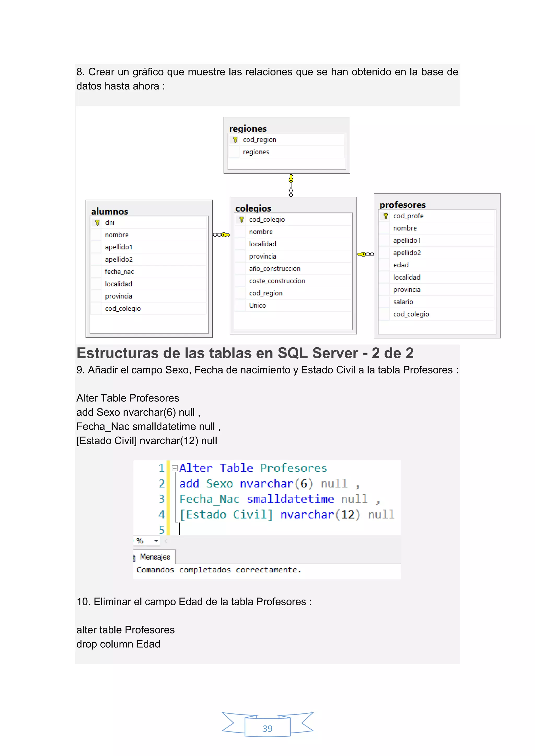Select the salario row in profesores

[437, 302]
